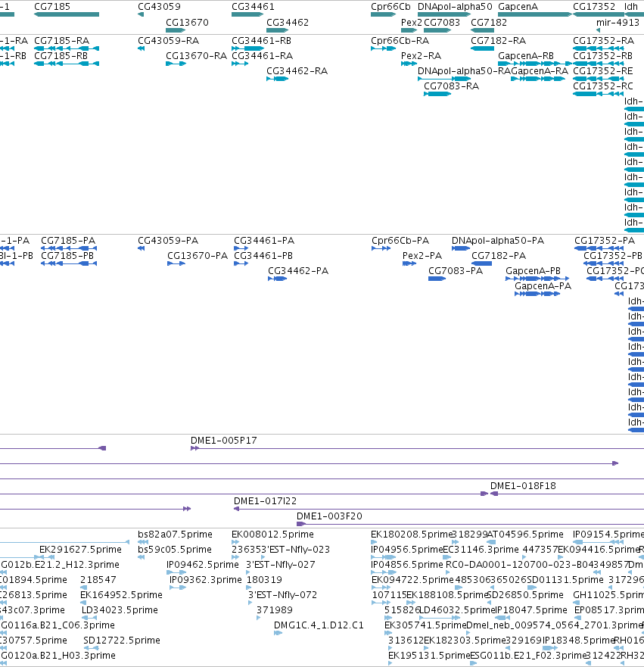Select EST IP09462.5prime
Viewport: 644px width, 667px height.
click(202, 565)
